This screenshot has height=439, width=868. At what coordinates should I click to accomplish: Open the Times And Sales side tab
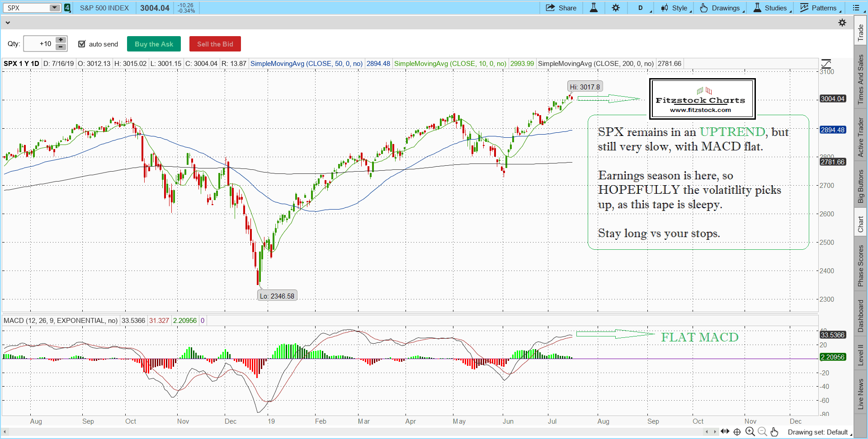pyautogui.click(x=860, y=79)
